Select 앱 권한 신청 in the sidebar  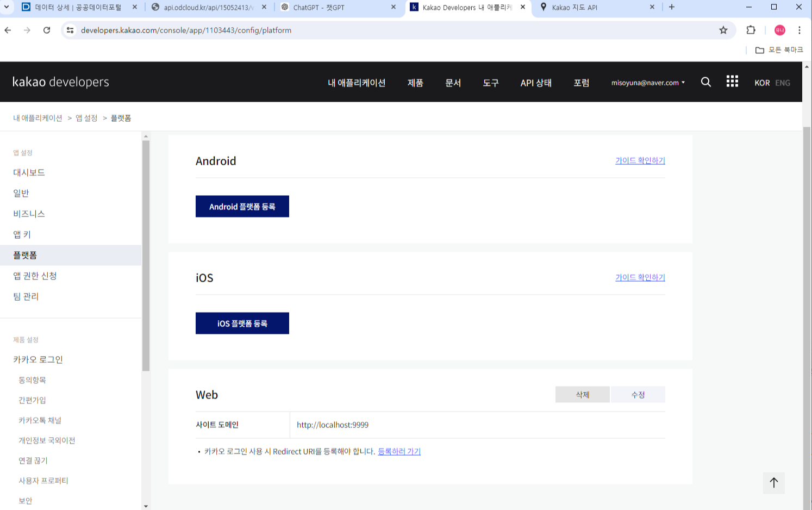[35, 276]
